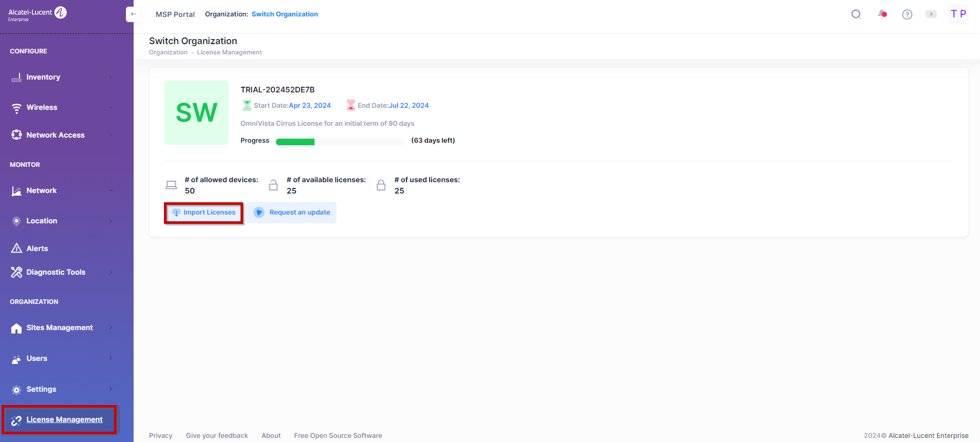Click the Request an update button
Viewport: 980px width, 442px height.
tap(291, 213)
